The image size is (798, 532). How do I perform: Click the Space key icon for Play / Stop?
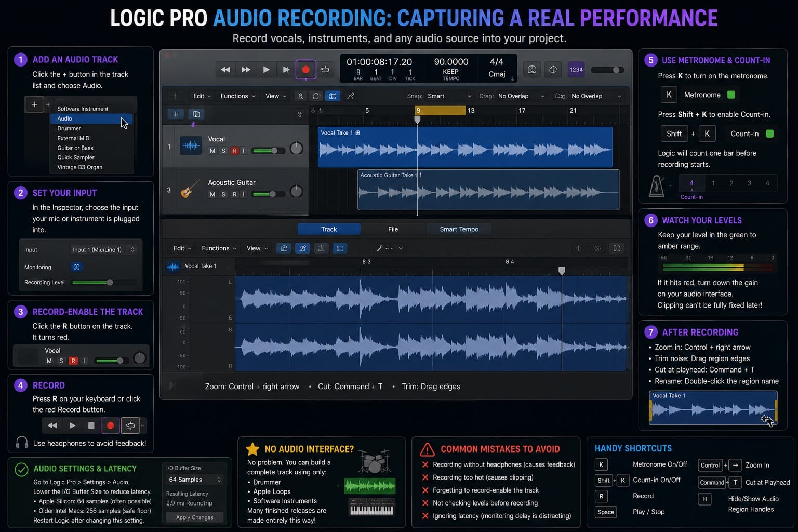coord(606,512)
